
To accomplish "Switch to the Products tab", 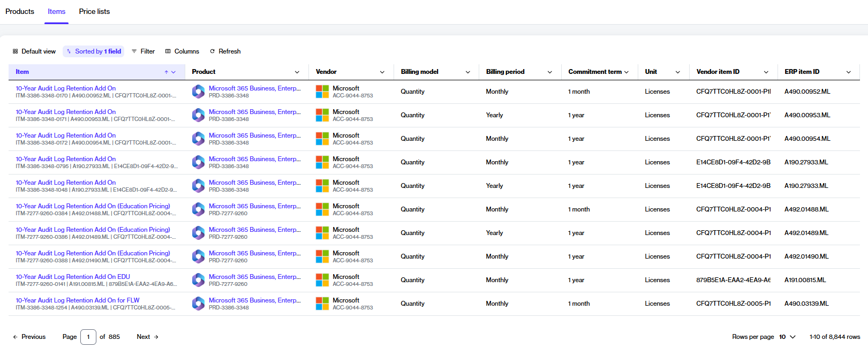I will [20, 11].
